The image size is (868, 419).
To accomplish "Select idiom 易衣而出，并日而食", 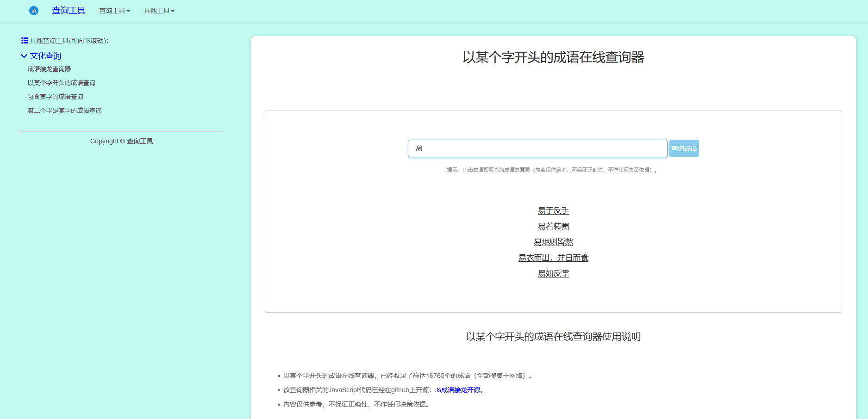I will click(x=553, y=258).
